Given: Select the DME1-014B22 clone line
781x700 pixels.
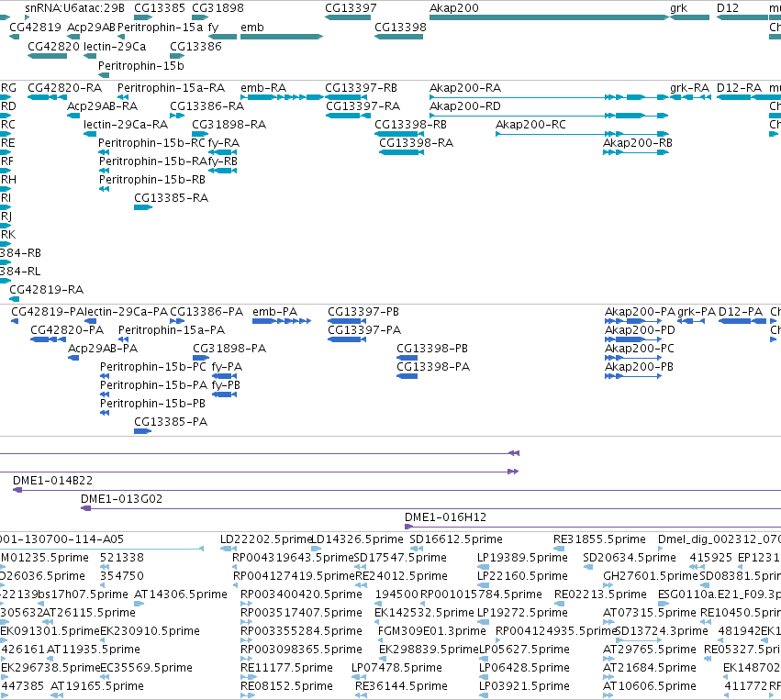Looking at the screenshot, I should click(x=396, y=491).
